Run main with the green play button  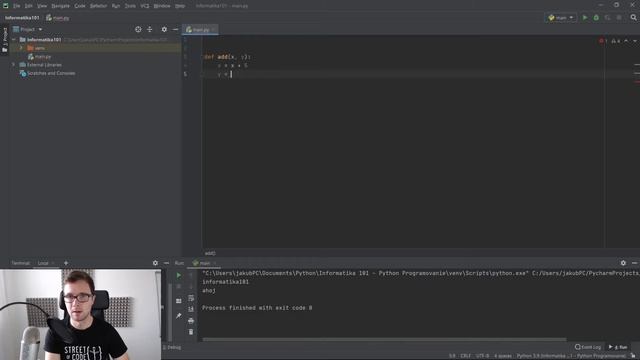click(585, 18)
